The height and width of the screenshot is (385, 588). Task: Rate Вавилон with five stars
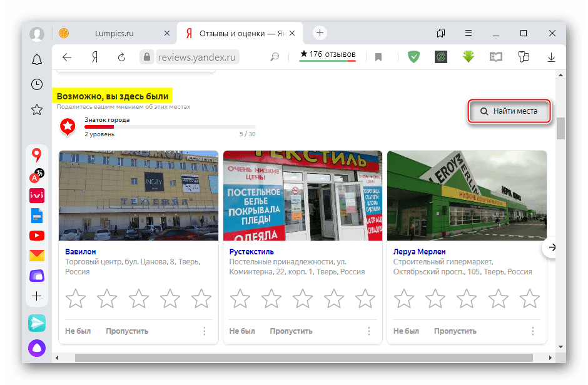[201, 298]
